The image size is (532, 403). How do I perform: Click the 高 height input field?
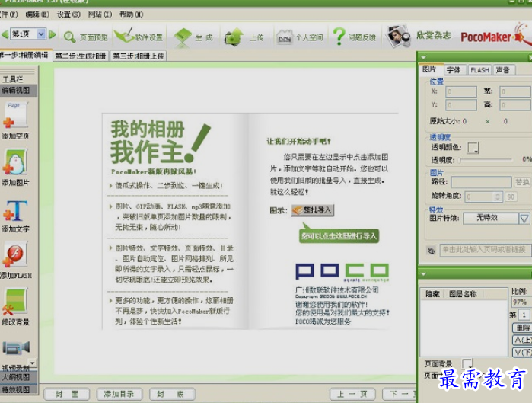point(515,105)
